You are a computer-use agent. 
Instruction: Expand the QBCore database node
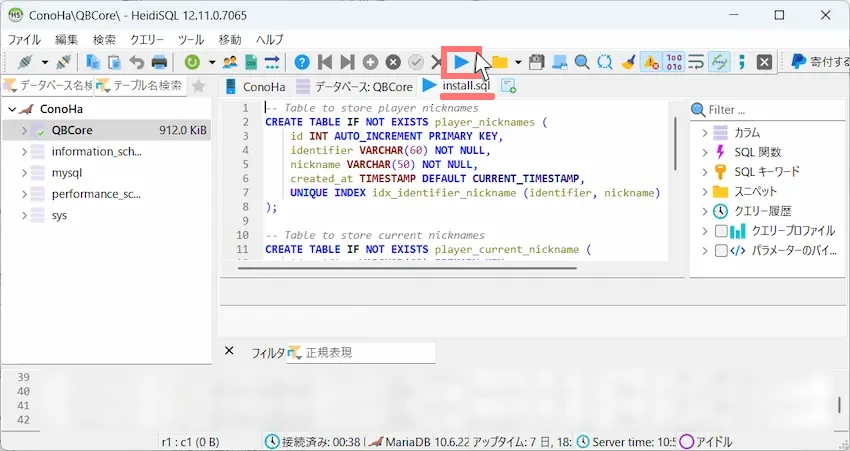click(x=24, y=130)
